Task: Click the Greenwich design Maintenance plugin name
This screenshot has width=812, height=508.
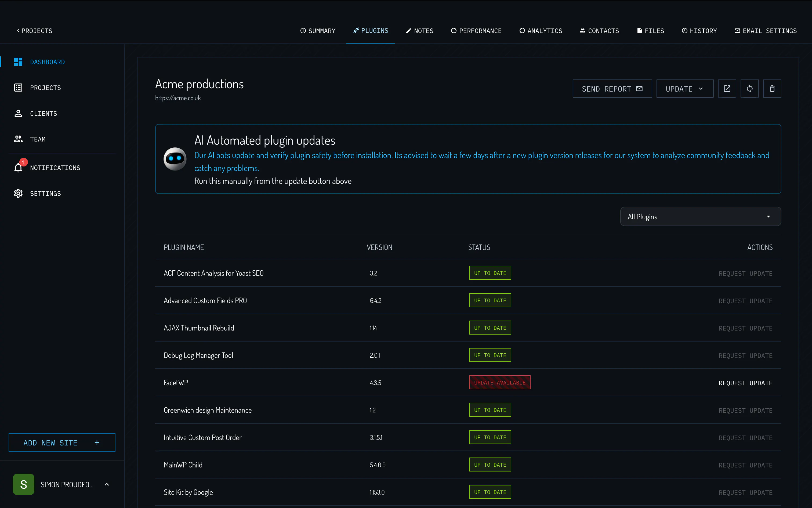Action: pos(208,410)
